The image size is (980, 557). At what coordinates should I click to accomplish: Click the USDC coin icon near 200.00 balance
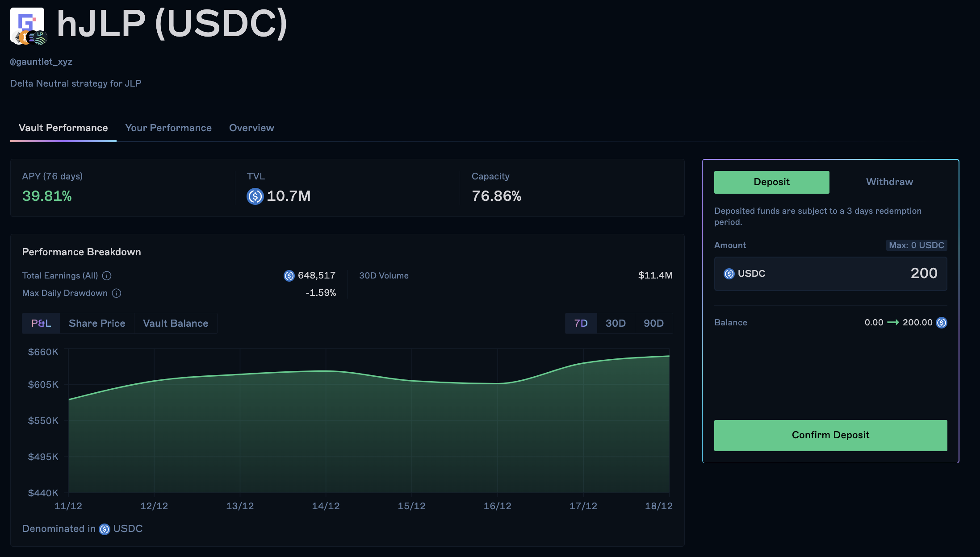[942, 322]
